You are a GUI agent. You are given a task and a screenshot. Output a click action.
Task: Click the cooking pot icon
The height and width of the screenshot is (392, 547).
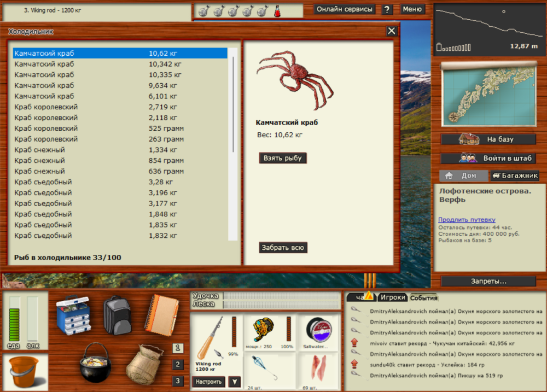coord(96,365)
